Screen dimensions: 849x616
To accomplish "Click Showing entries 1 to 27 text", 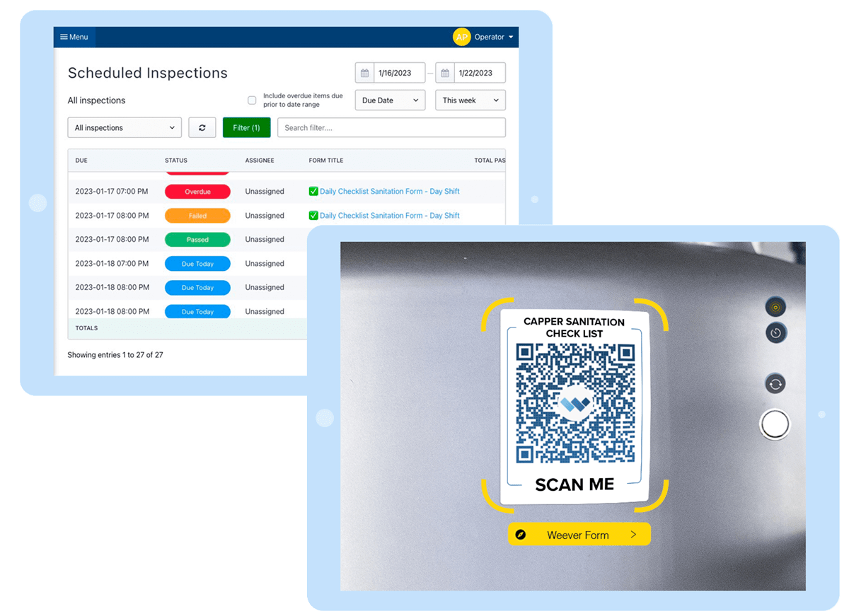I will coord(115,355).
